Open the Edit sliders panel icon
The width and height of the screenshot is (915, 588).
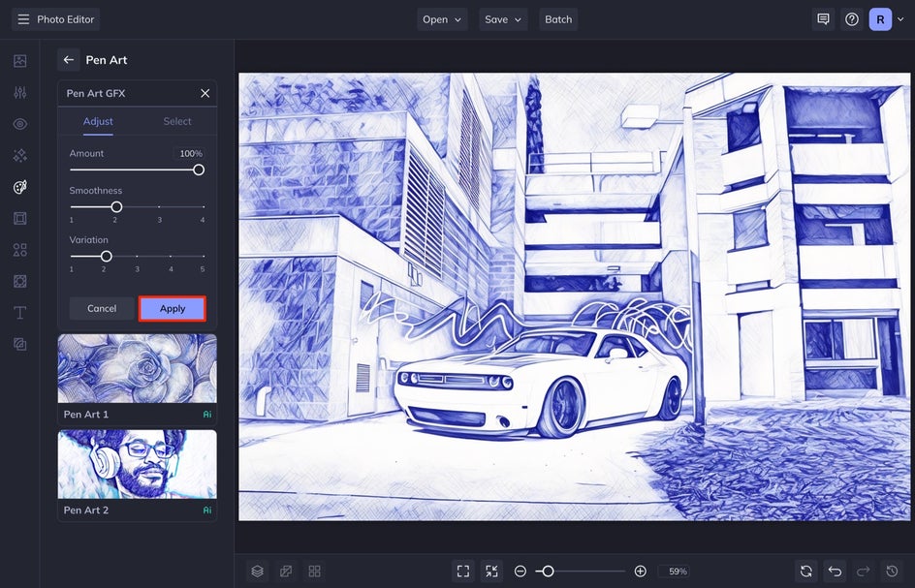[x=19, y=92]
